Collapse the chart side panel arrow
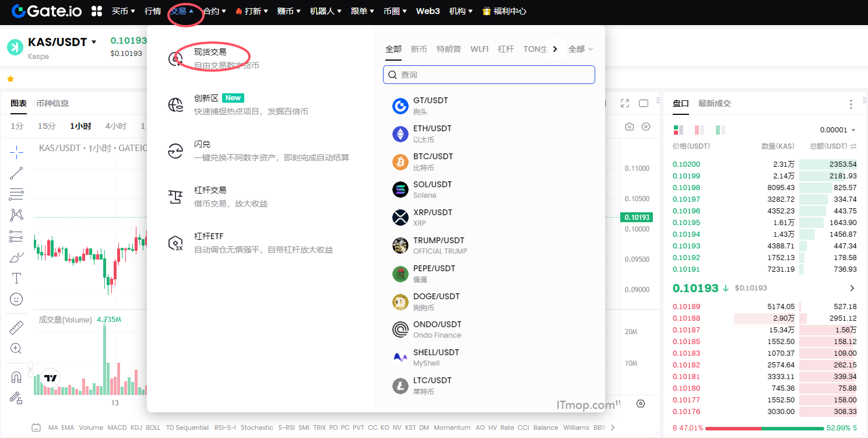 click(30, 369)
